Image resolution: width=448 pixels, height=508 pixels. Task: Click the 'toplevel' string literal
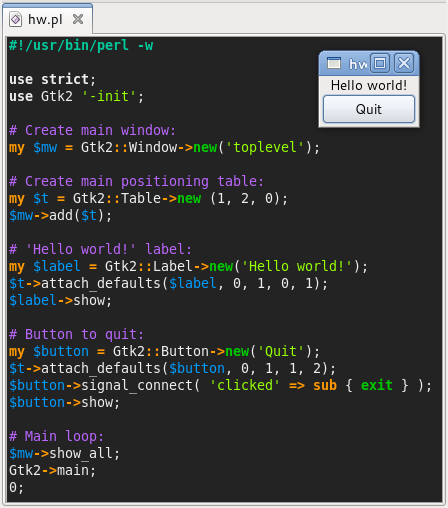tap(265, 147)
